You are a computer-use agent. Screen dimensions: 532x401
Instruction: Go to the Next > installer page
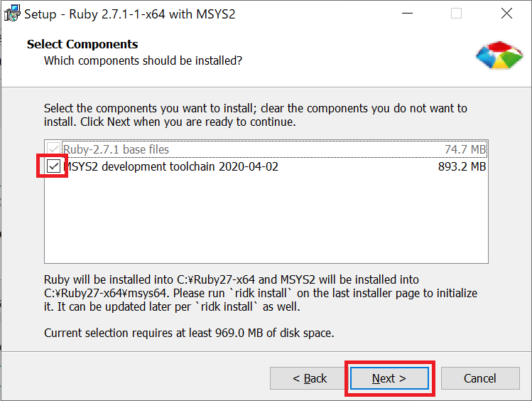389,378
